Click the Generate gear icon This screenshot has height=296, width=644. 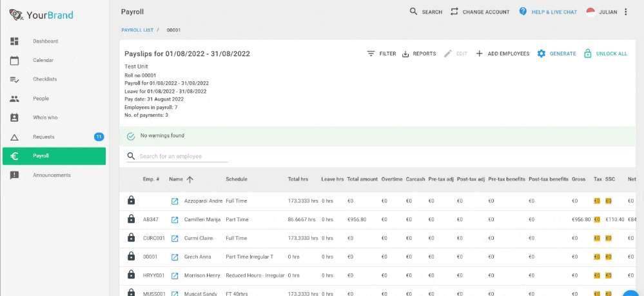point(542,54)
